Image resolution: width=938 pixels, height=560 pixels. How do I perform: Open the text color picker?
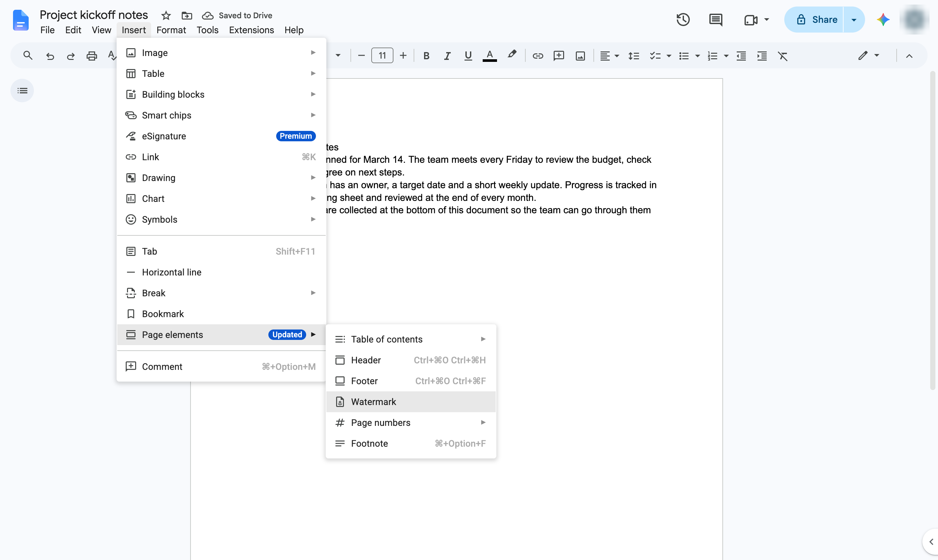pos(490,56)
